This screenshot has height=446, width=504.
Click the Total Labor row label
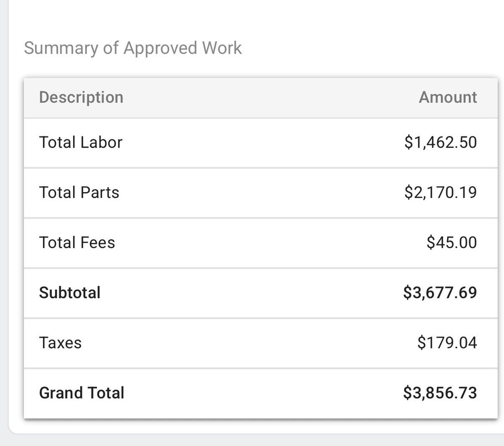[81, 142]
